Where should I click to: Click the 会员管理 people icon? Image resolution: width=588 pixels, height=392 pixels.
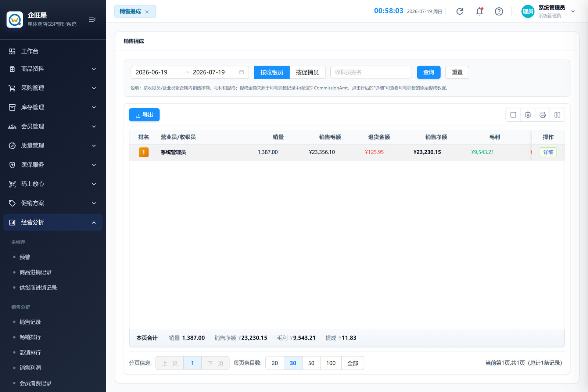point(12,126)
